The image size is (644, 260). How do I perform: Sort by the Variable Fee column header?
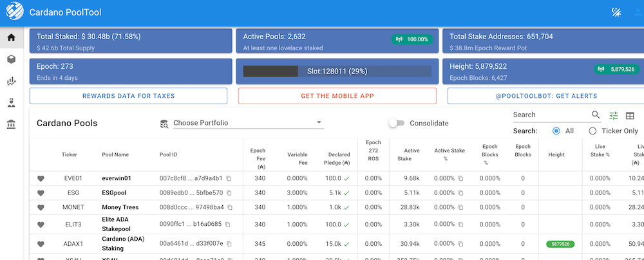[297, 159]
